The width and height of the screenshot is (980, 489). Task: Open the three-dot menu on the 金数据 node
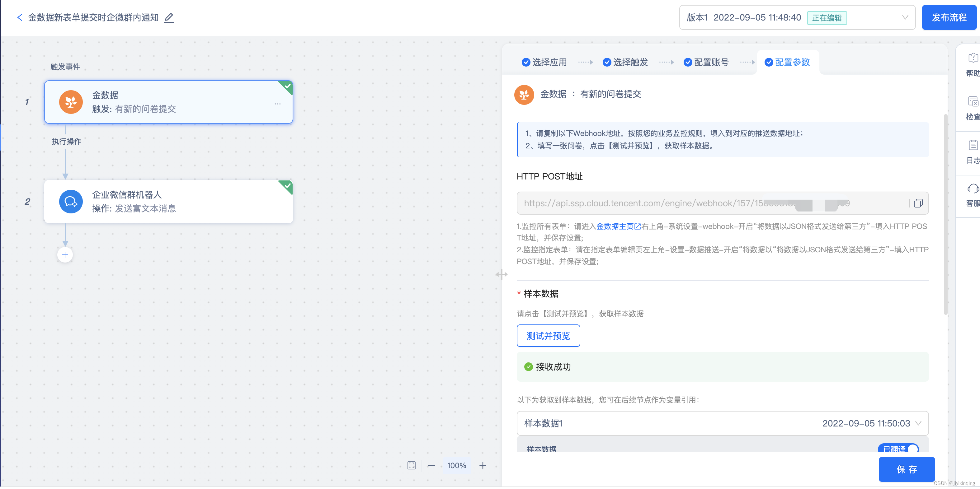278,104
